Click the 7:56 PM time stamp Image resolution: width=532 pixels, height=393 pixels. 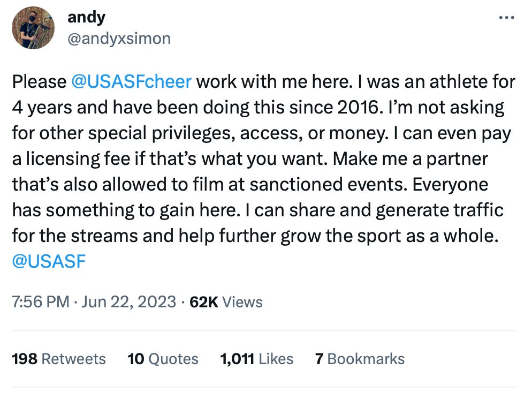(41, 302)
